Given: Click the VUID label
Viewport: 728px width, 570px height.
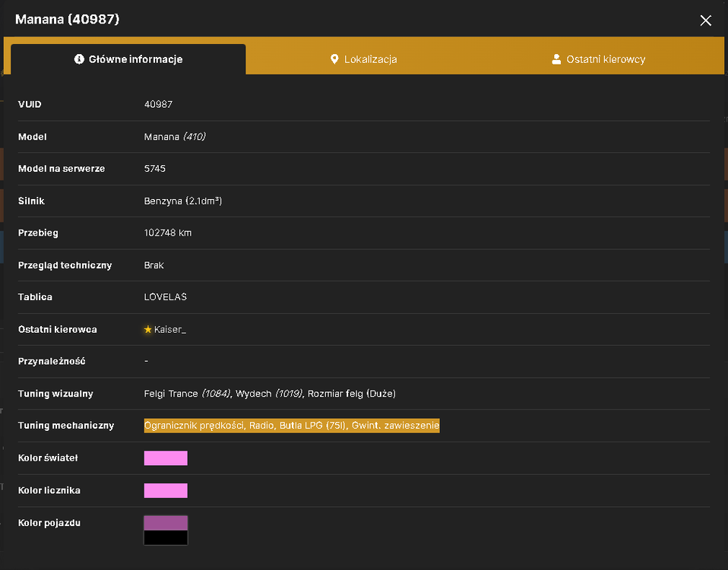Looking at the screenshot, I should coord(30,104).
